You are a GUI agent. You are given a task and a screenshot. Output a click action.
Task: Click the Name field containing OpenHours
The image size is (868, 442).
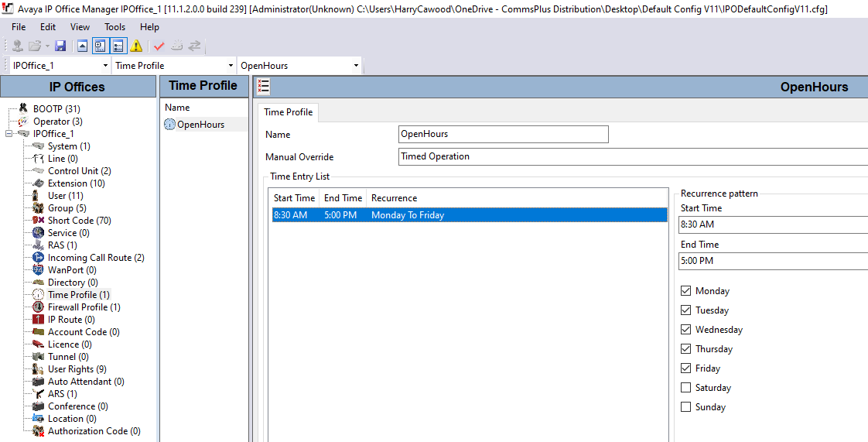(503, 134)
